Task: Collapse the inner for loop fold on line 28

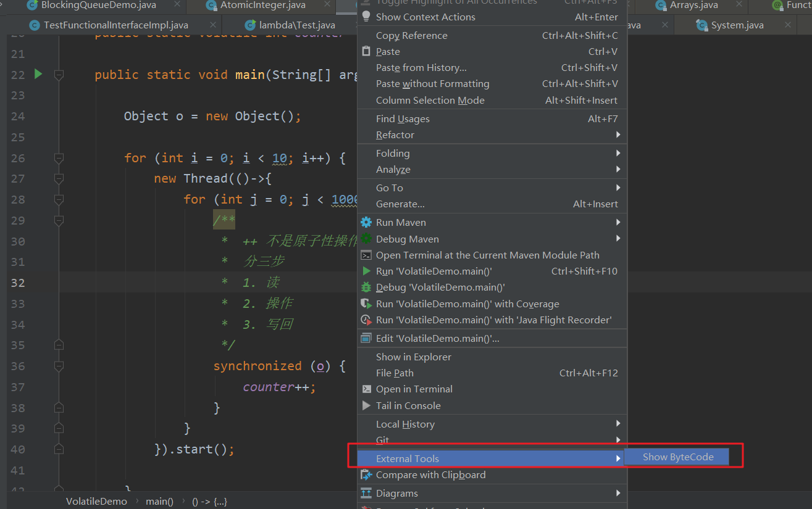Action: coord(59,199)
